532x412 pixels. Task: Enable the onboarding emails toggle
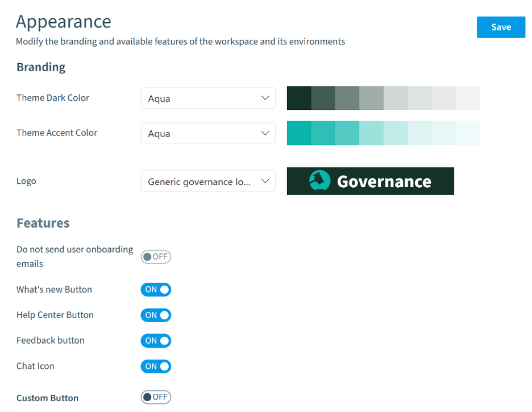point(156,257)
